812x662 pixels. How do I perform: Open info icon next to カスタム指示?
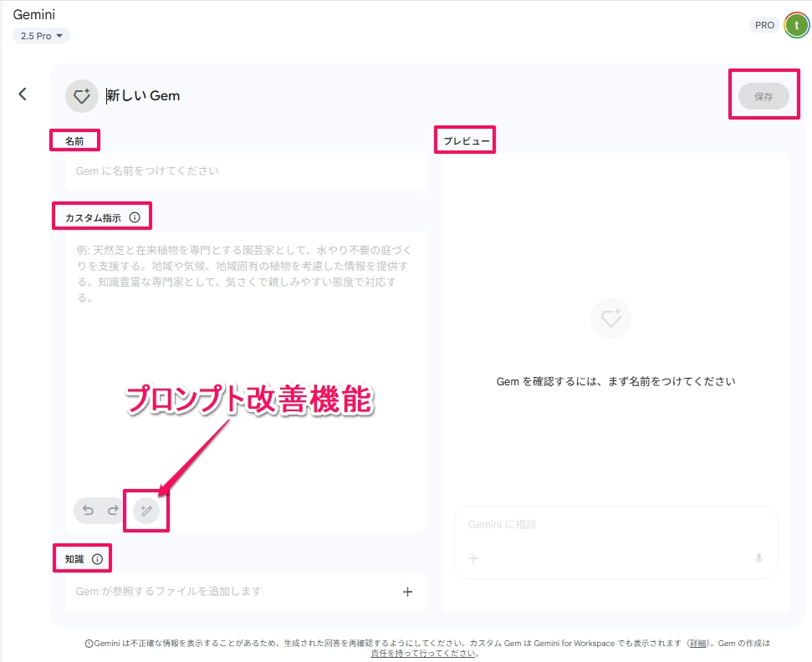tap(135, 217)
